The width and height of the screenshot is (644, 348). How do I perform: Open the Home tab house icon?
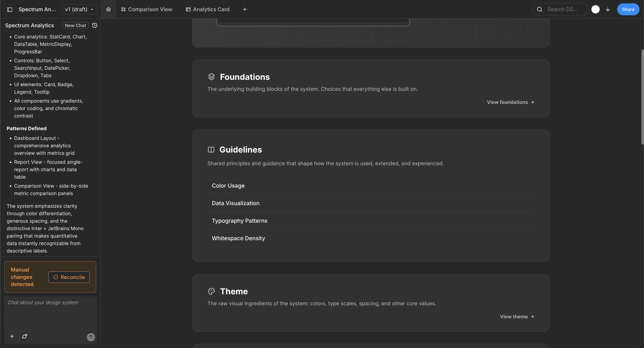(x=108, y=9)
